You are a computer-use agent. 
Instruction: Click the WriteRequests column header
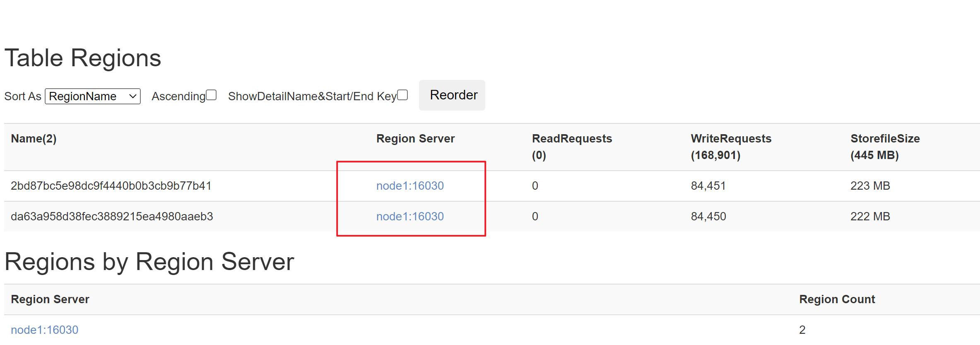[731, 147]
